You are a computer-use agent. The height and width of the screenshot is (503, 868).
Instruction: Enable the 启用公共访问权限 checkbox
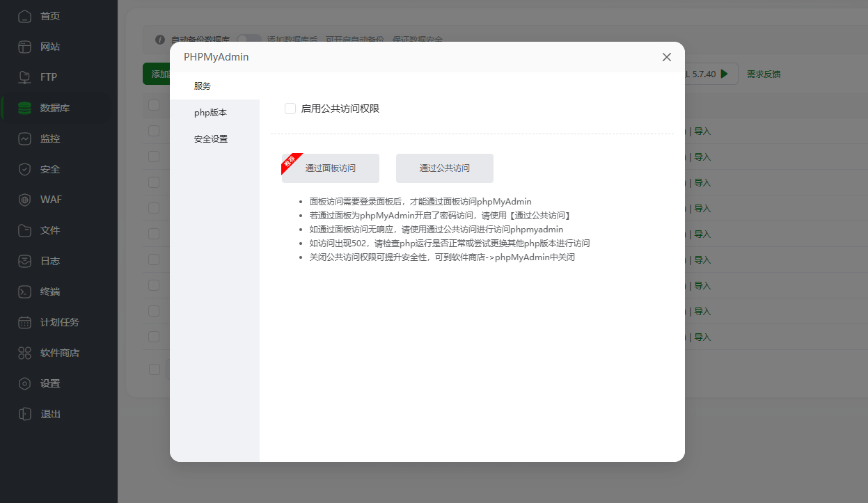coord(290,109)
